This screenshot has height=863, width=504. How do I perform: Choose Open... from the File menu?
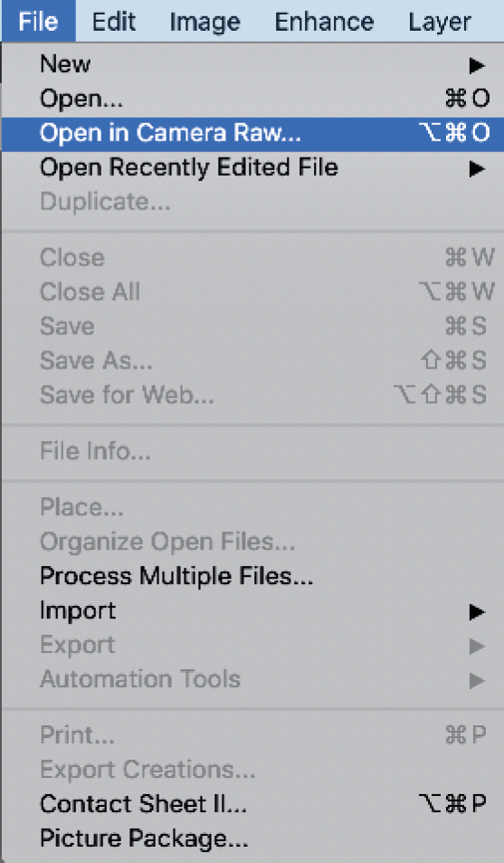252,99
